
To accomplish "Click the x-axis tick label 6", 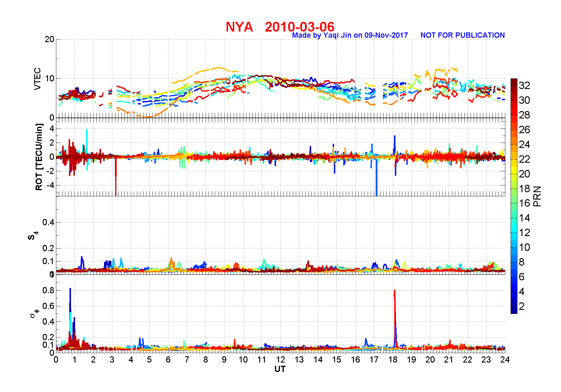I will click(x=168, y=360).
